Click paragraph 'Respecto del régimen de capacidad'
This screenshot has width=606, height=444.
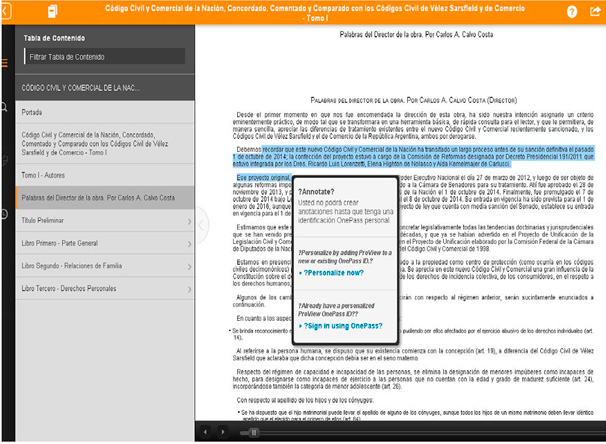click(413, 379)
